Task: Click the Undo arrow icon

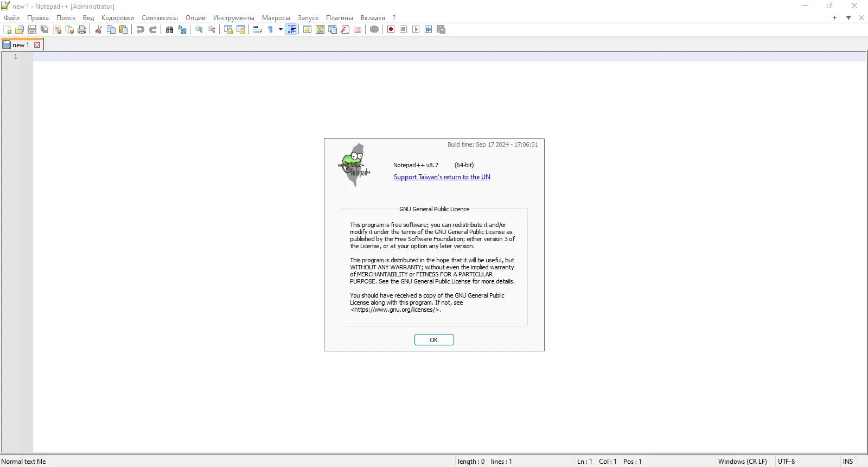Action: pos(141,29)
